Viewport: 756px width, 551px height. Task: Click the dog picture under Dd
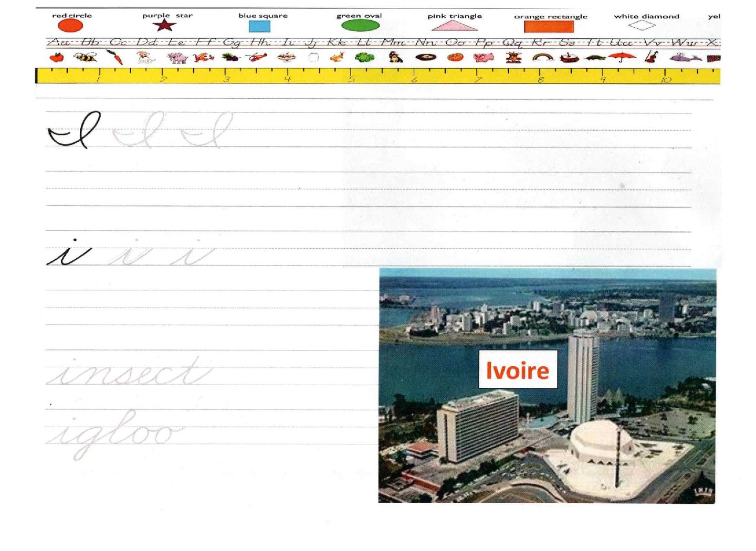pos(145,57)
